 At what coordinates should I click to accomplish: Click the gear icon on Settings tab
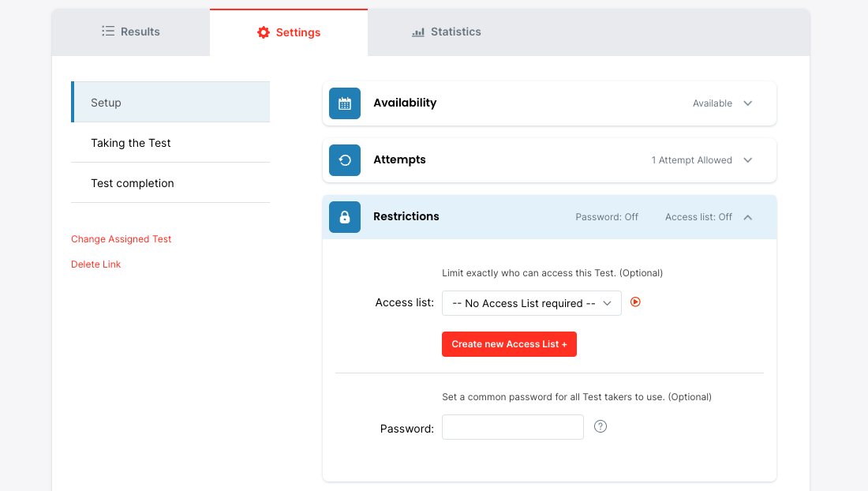(264, 32)
